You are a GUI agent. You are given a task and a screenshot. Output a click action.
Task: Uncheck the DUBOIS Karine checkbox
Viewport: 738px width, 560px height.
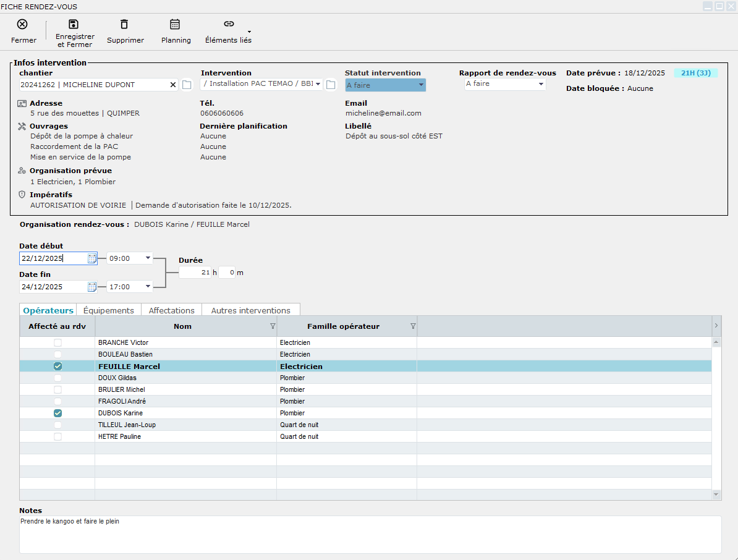click(57, 413)
